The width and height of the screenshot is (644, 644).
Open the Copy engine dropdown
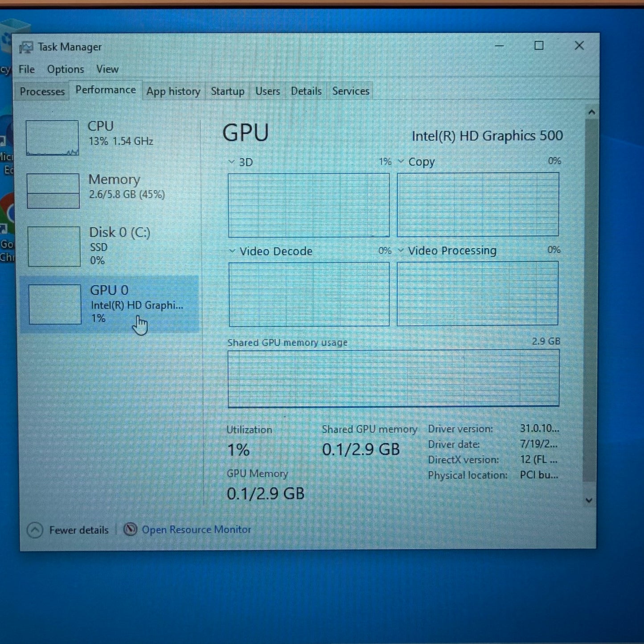(401, 161)
